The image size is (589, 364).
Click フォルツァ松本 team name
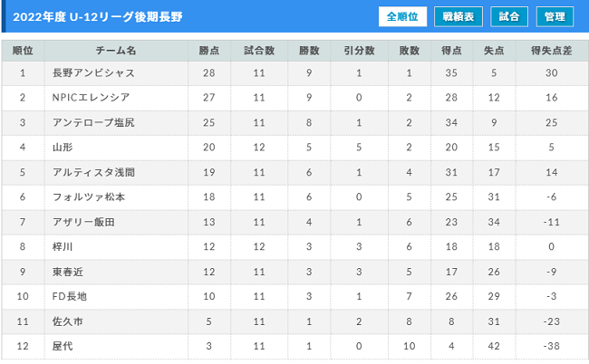point(89,197)
